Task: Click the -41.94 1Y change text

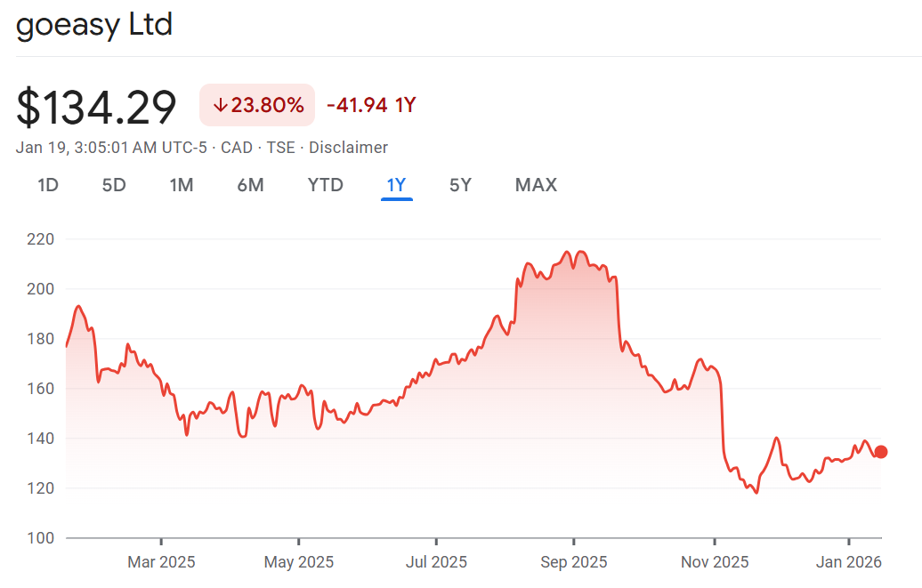Action: point(371,106)
